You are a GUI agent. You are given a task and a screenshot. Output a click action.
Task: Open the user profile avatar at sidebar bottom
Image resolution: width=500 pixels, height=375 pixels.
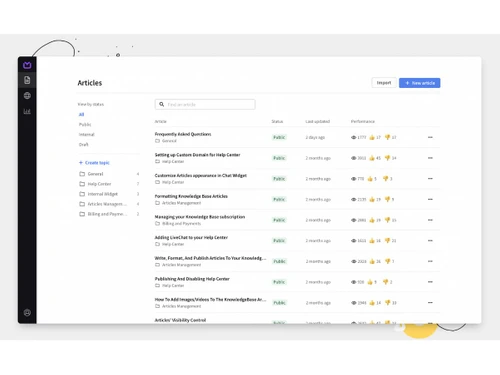coord(27,313)
